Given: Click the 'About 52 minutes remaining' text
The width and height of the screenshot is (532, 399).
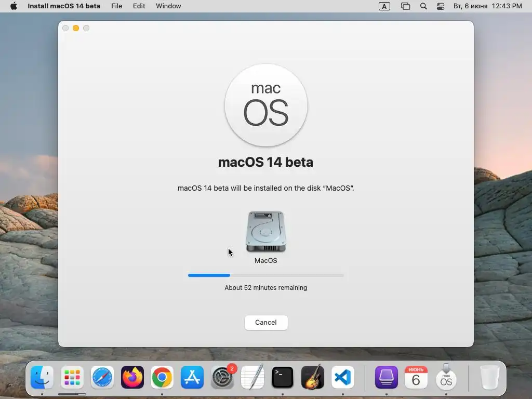Looking at the screenshot, I should coord(266,288).
